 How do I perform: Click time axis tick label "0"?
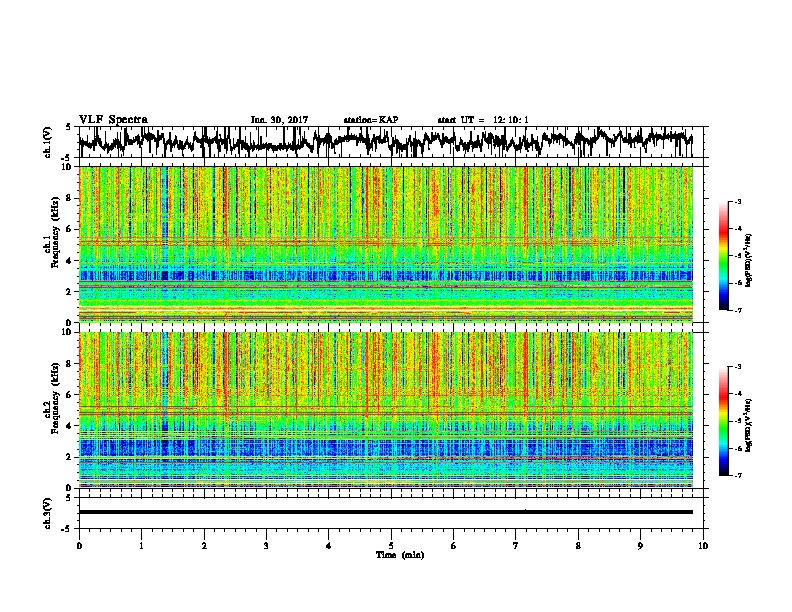[79, 546]
